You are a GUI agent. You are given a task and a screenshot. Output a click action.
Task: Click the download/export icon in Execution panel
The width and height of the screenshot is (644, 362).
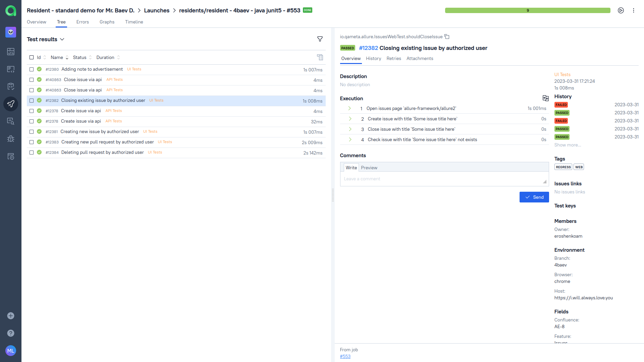click(545, 98)
